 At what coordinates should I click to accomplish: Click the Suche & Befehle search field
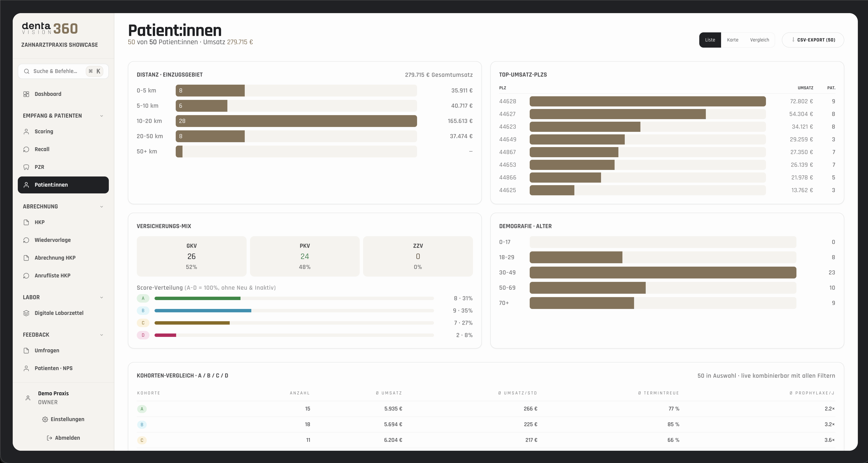63,71
